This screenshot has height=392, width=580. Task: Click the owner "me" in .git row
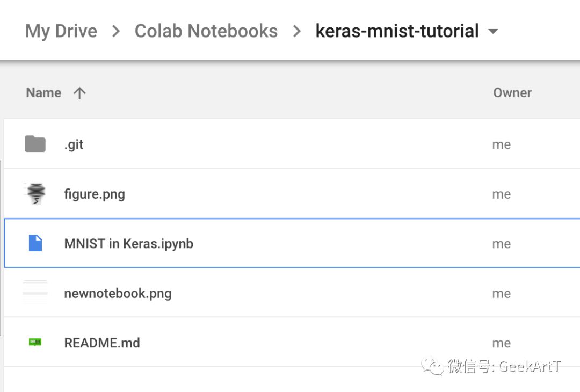click(x=501, y=144)
